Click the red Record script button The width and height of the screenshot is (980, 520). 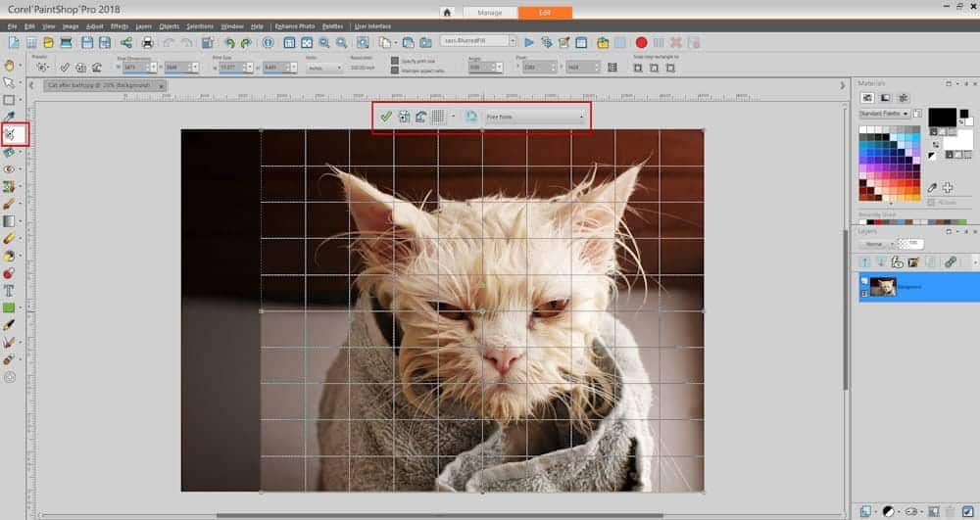click(641, 43)
